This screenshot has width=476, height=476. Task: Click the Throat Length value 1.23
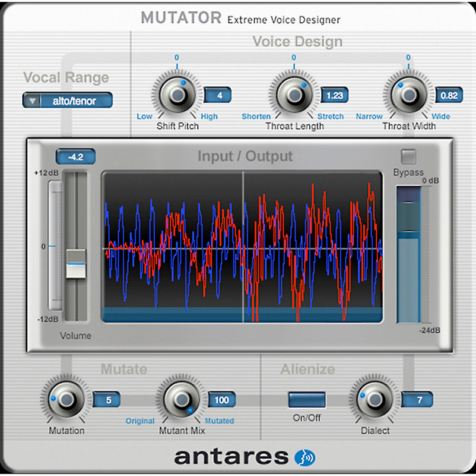click(334, 95)
